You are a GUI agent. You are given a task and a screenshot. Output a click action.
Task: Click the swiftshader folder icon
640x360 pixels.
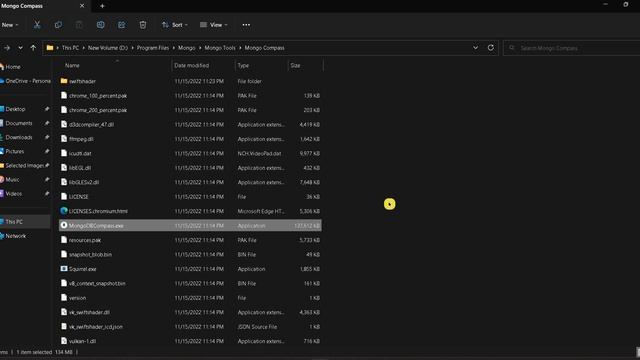pyautogui.click(x=64, y=81)
